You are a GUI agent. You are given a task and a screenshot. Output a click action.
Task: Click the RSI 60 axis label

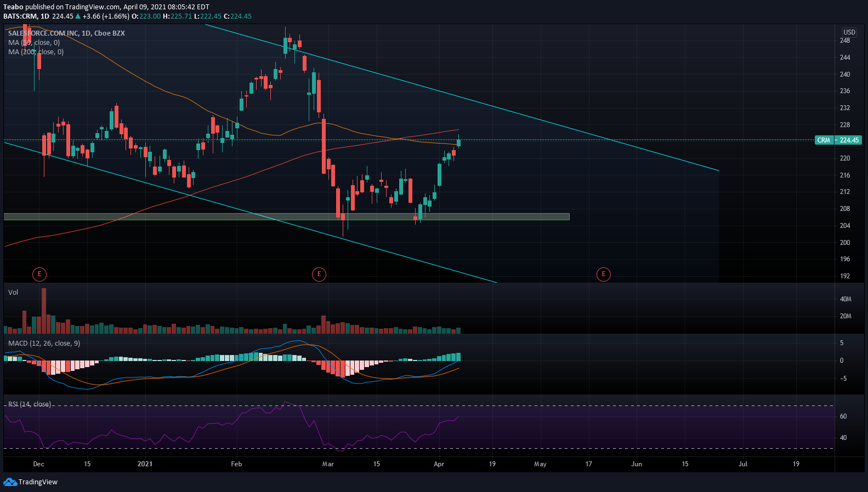pyautogui.click(x=843, y=416)
